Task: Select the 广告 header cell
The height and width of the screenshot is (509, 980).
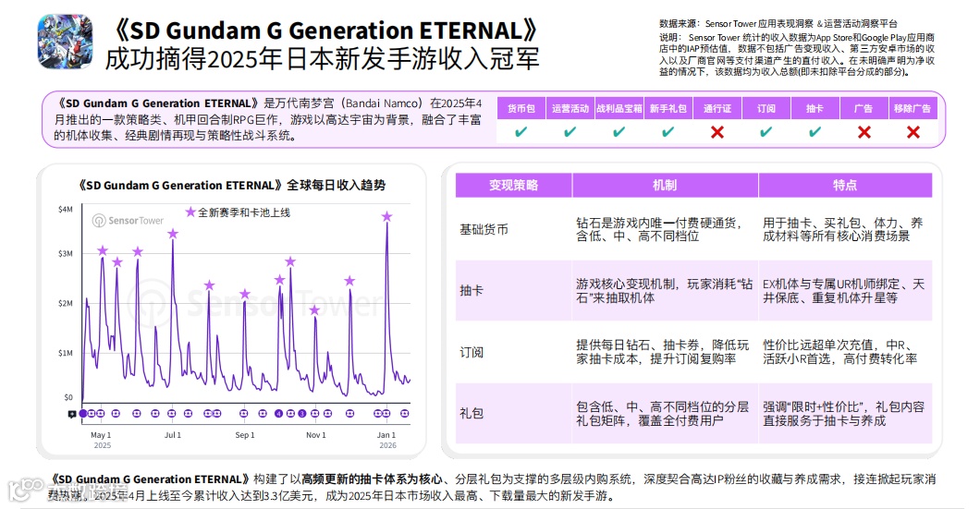Action: (x=864, y=108)
